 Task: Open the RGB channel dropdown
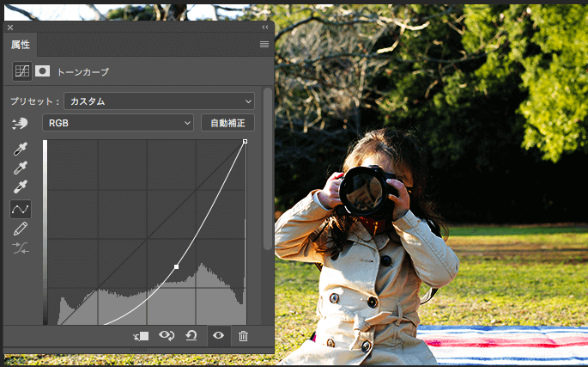click(x=118, y=123)
